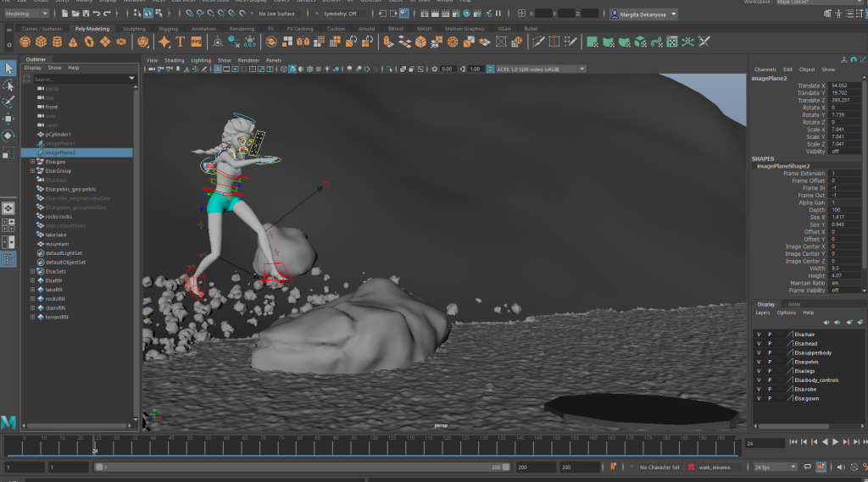The image size is (868, 482).
Task: Toggle display type box of Elsa:gown layer
Action: (780, 398)
